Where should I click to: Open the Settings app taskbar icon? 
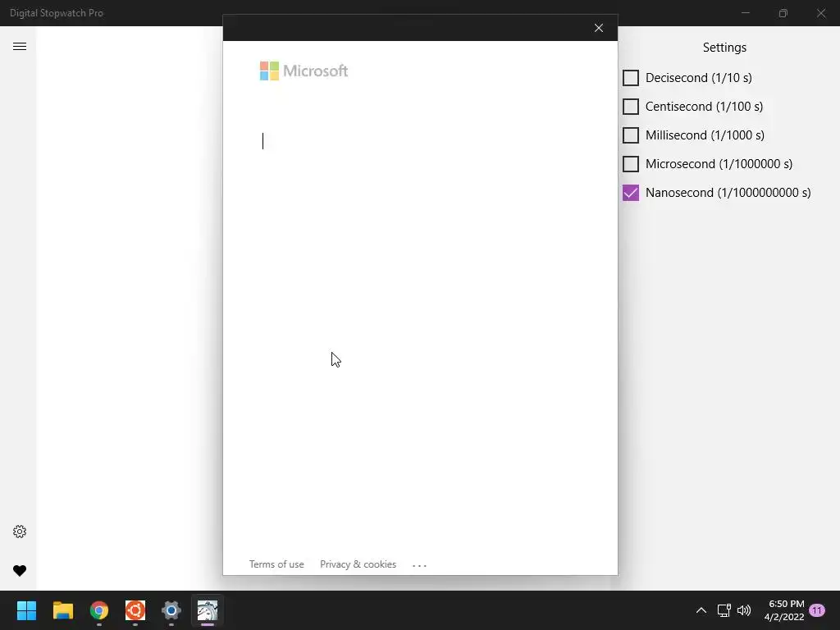coord(171,610)
